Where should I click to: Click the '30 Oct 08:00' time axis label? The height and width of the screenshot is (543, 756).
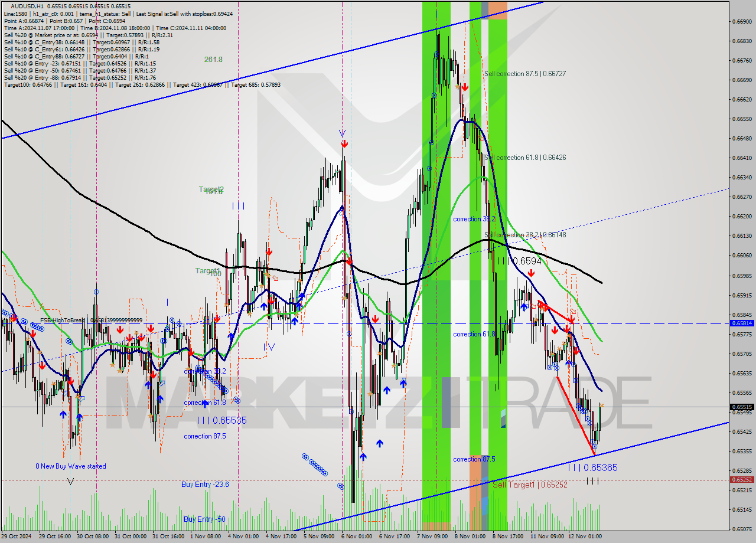[92, 537]
